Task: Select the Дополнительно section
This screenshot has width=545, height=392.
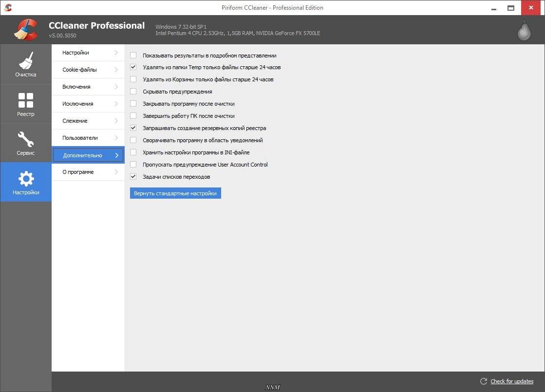Action: (88, 155)
